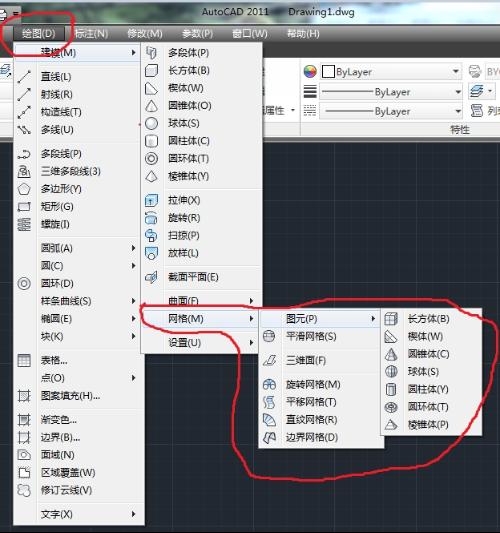Click the 三维多段线(3) 3D polyline icon
Screen dimensions: 500x533
click(24, 171)
